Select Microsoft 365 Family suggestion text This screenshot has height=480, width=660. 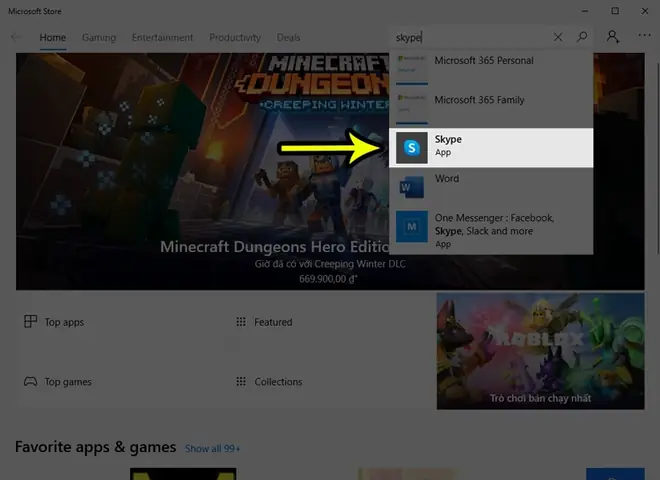[x=479, y=100]
